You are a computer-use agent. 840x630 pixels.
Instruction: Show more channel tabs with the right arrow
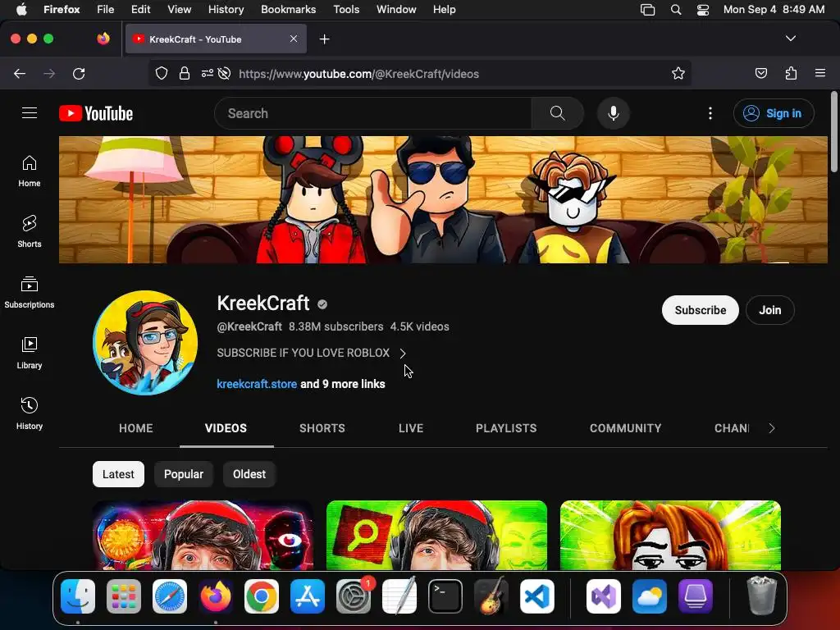click(771, 428)
